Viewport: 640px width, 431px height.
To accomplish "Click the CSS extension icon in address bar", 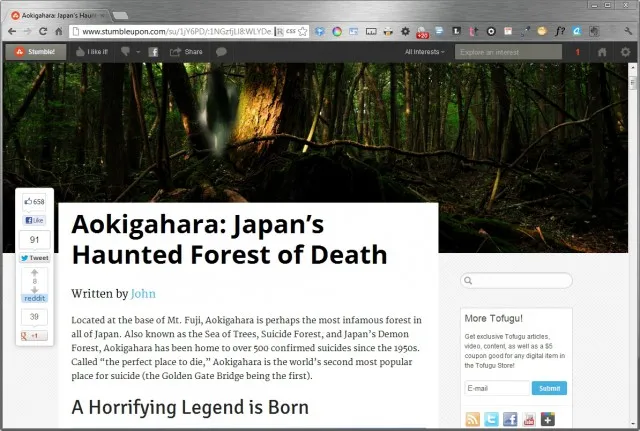I will pyautogui.click(x=291, y=31).
